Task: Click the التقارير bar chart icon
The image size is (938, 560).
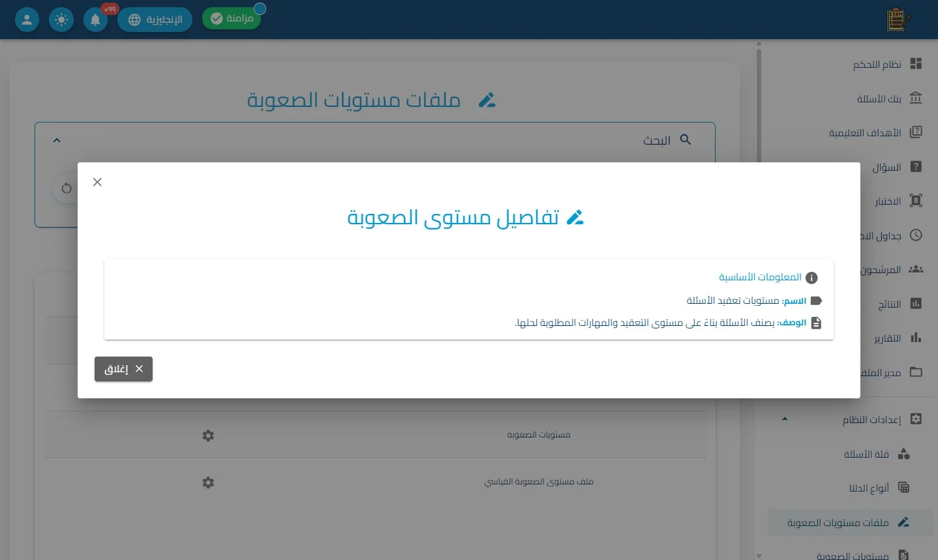Action: [916, 338]
